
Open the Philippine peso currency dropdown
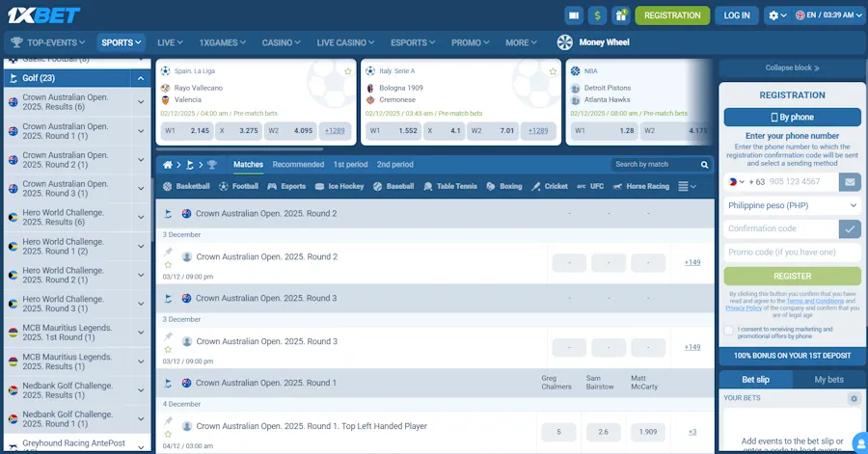pyautogui.click(x=792, y=205)
